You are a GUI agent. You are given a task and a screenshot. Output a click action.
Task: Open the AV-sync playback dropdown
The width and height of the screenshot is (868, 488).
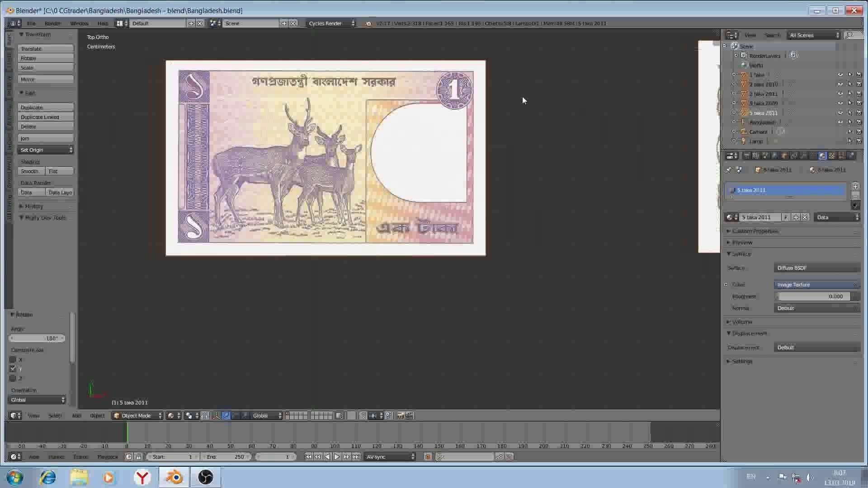point(390,457)
